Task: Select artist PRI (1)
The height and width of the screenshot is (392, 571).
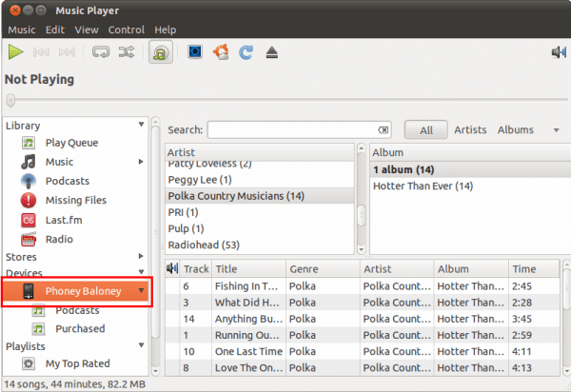Action: click(x=259, y=212)
